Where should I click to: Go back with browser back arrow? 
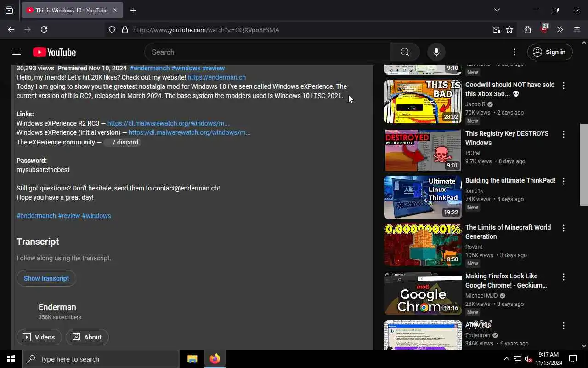point(11,29)
